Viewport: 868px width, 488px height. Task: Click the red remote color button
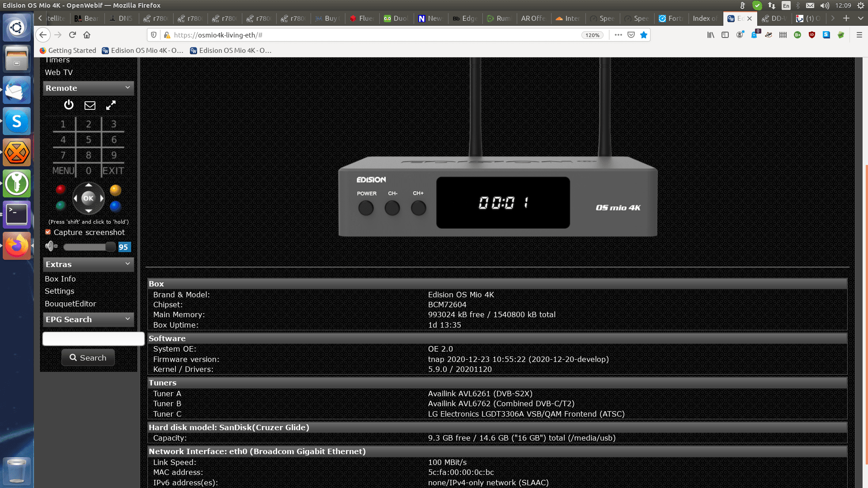60,190
